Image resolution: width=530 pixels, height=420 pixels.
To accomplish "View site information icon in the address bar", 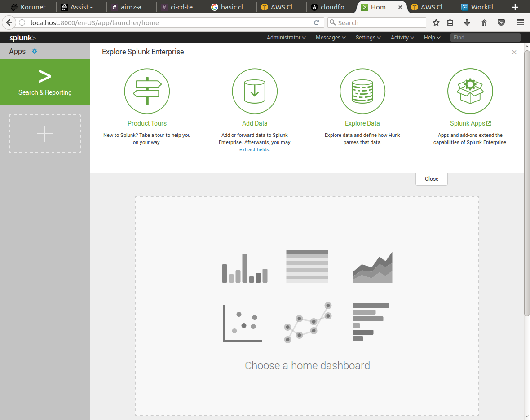I will pyautogui.click(x=22, y=22).
